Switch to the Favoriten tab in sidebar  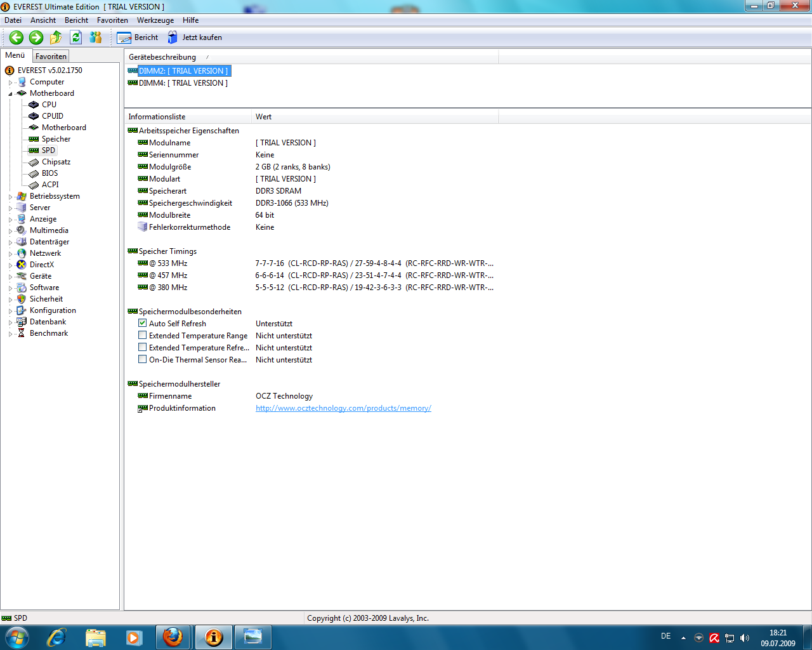tap(51, 56)
